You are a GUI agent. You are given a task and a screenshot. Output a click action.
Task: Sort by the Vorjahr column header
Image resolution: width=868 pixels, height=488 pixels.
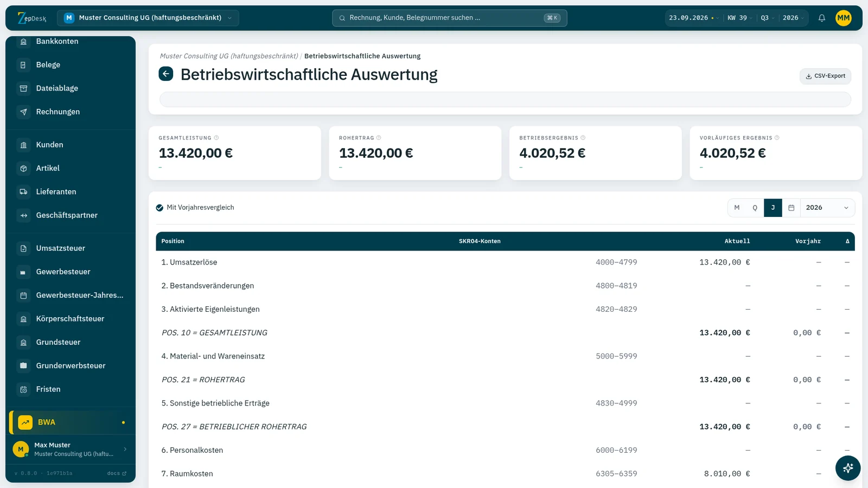808,241
